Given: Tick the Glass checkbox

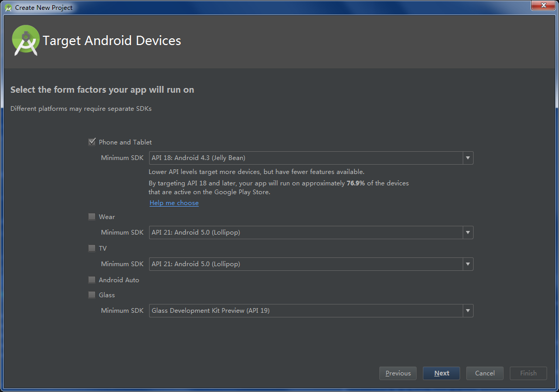Looking at the screenshot, I should 92,295.
